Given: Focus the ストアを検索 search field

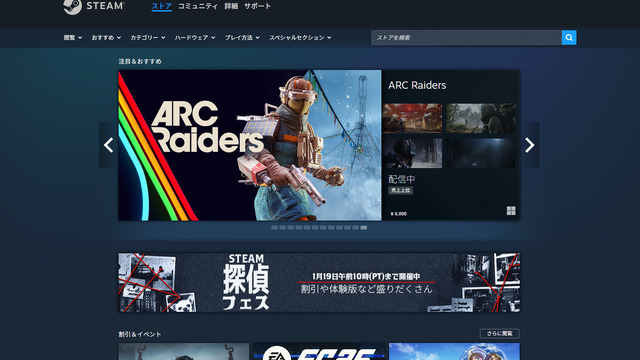Looking at the screenshot, I should (x=467, y=38).
